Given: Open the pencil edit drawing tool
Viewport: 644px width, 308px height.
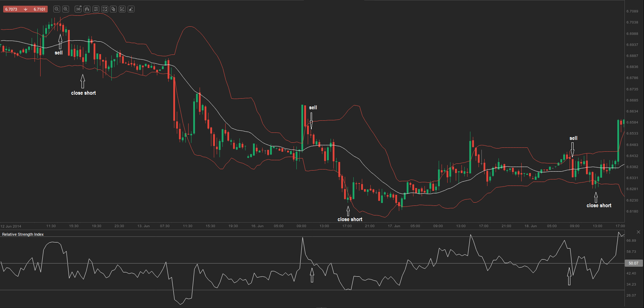Looking at the screenshot, I should (x=122, y=9).
